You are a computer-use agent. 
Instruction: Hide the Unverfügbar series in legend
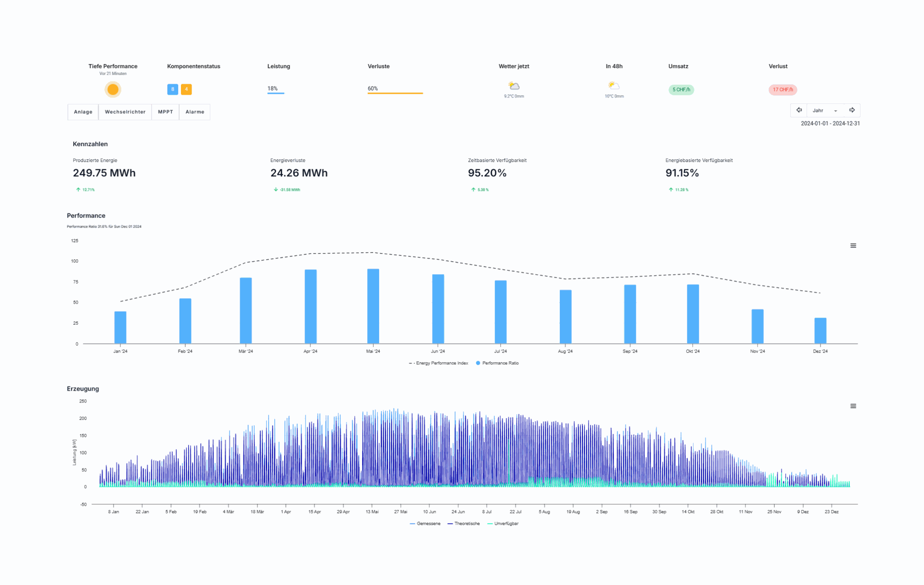point(506,523)
